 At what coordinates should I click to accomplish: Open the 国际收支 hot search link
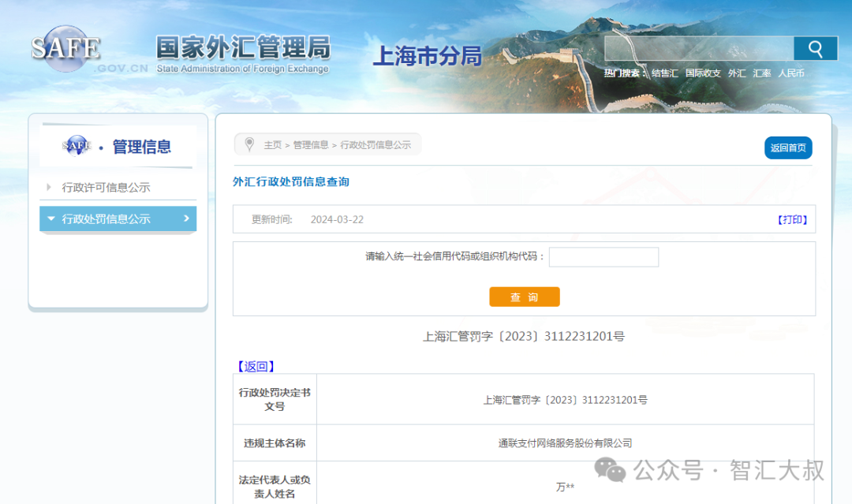703,73
